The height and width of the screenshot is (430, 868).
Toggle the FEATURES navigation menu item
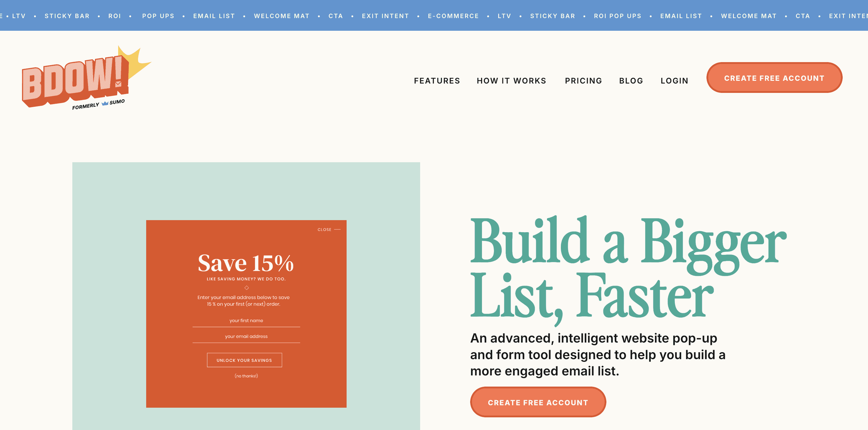437,80
